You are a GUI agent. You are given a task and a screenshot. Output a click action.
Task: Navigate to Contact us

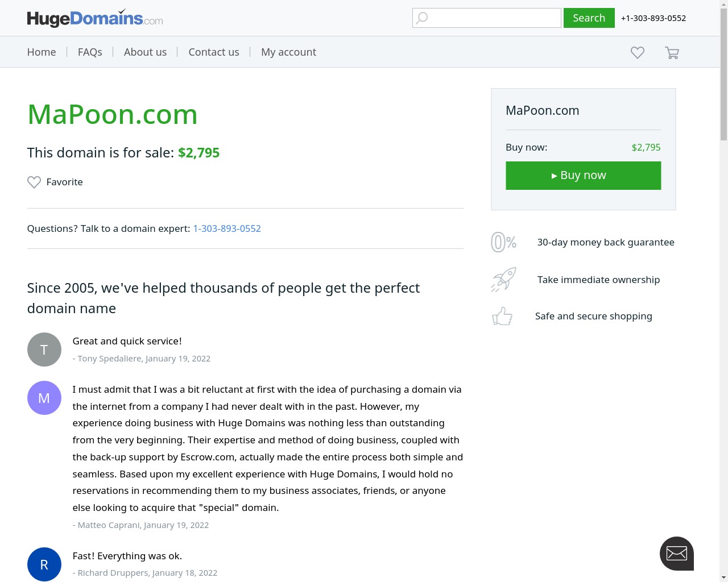pos(214,52)
